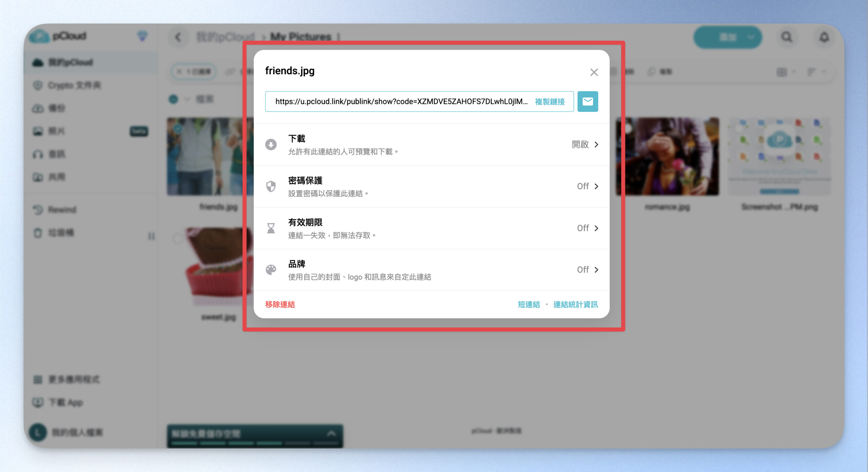
Task: Expand the 有效期限 Off setting
Action: pos(431,228)
